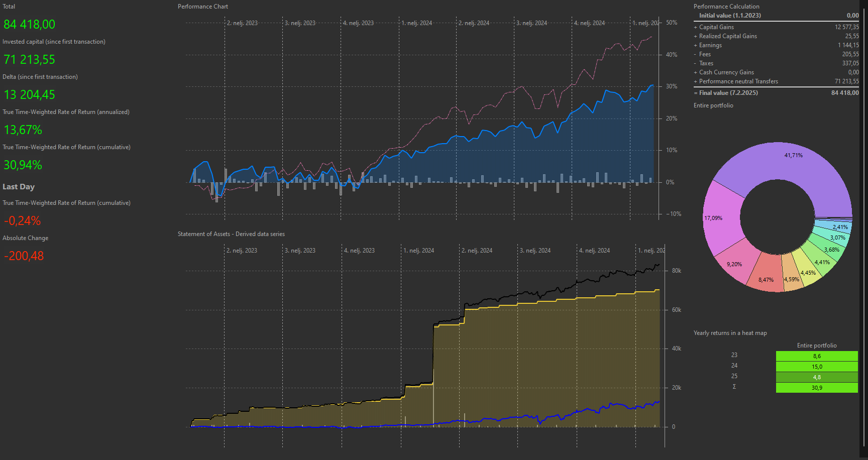Click the Earnings line in Performance Calculation
The width and height of the screenshot is (868, 460).
[709, 45]
